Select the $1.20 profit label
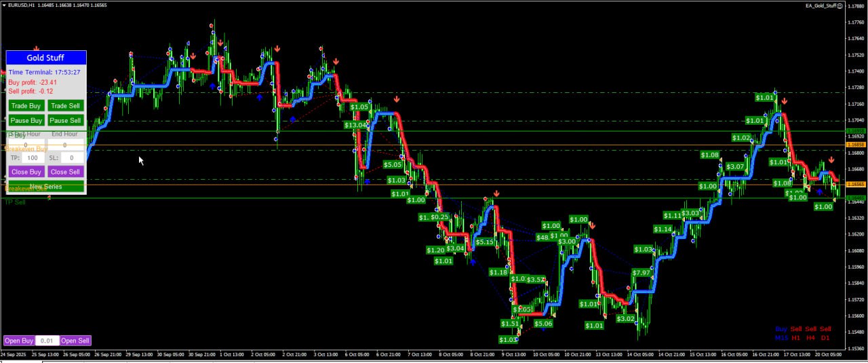868x363 pixels. (435, 250)
